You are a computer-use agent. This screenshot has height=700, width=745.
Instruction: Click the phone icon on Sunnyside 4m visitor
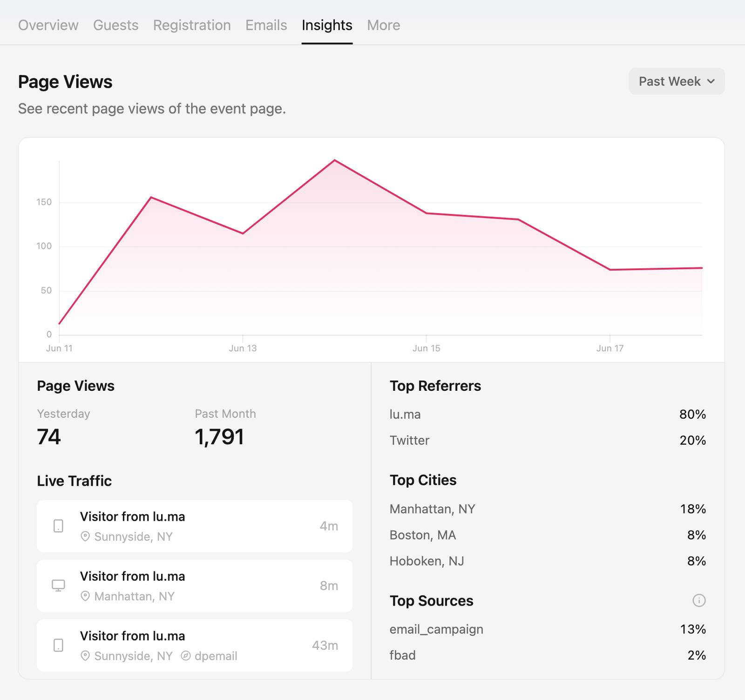point(58,526)
